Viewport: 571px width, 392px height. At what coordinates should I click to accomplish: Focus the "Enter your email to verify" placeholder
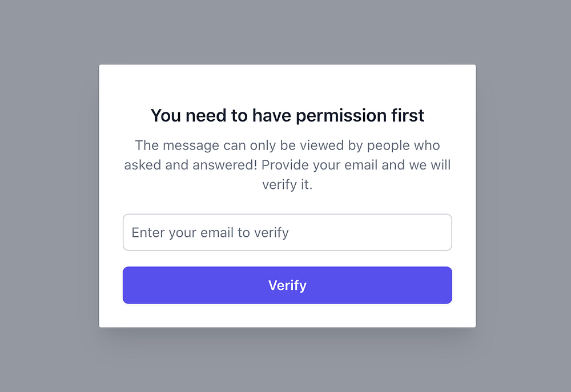(x=210, y=233)
